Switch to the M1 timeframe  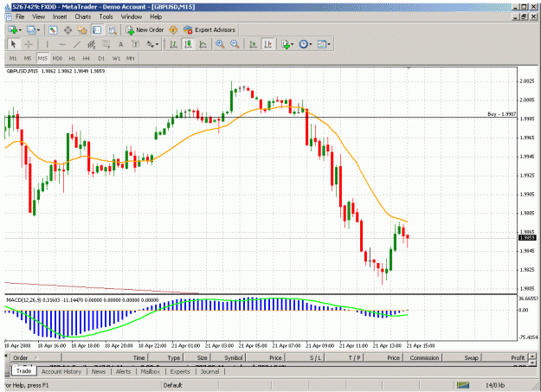pos(13,58)
